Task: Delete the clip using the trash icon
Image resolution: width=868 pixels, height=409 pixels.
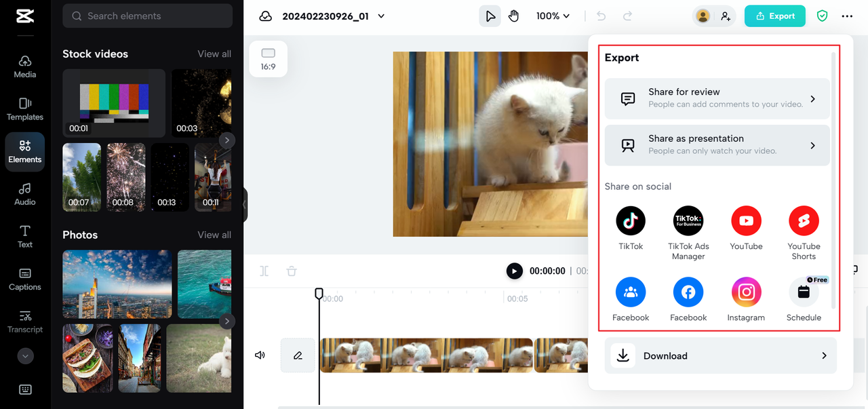Action: pos(291,271)
